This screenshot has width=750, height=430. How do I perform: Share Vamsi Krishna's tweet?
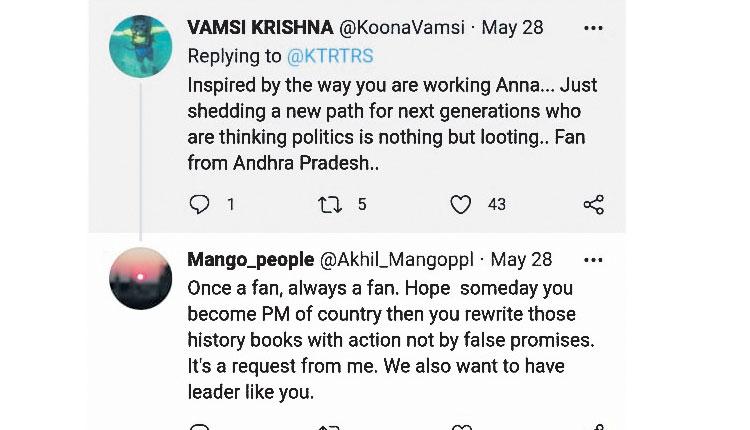point(593,205)
